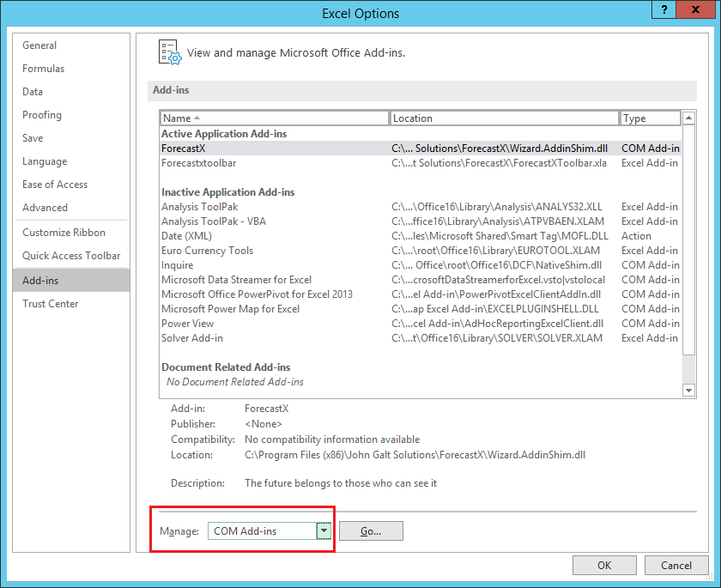Dismiss the dialog with Cancel
Viewport: 721px width, 588px height.
pyautogui.click(x=676, y=565)
